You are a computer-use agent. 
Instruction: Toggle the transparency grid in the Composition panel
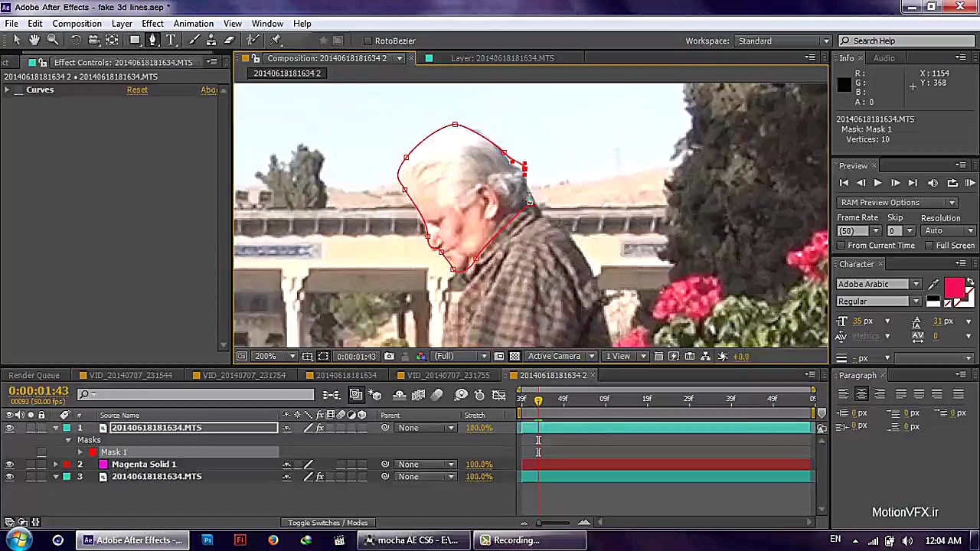pyautogui.click(x=515, y=357)
